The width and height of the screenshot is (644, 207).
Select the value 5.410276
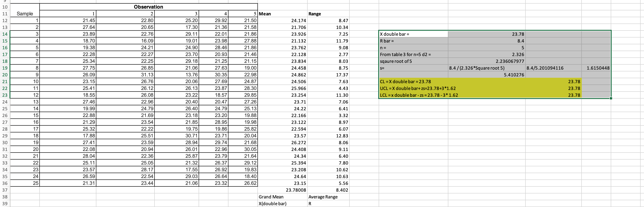tap(487, 75)
